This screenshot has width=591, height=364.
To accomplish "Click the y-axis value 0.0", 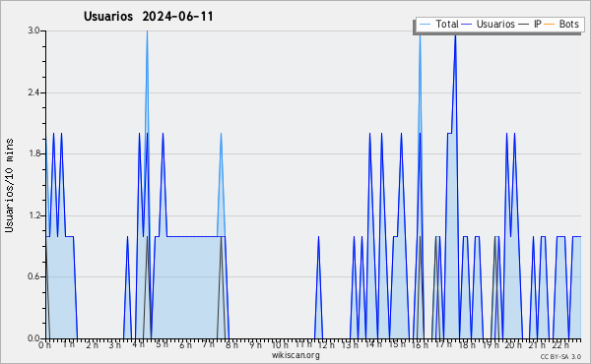I will [33, 338].
